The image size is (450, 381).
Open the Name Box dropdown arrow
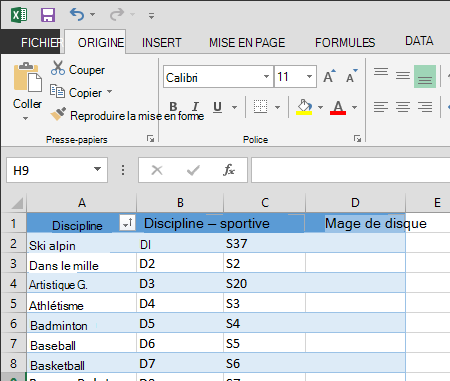(x=97, y=169)
